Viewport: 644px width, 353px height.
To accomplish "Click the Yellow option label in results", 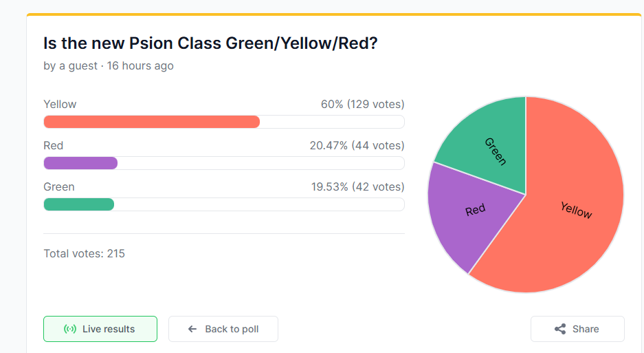I will click(x=60, y=104).
